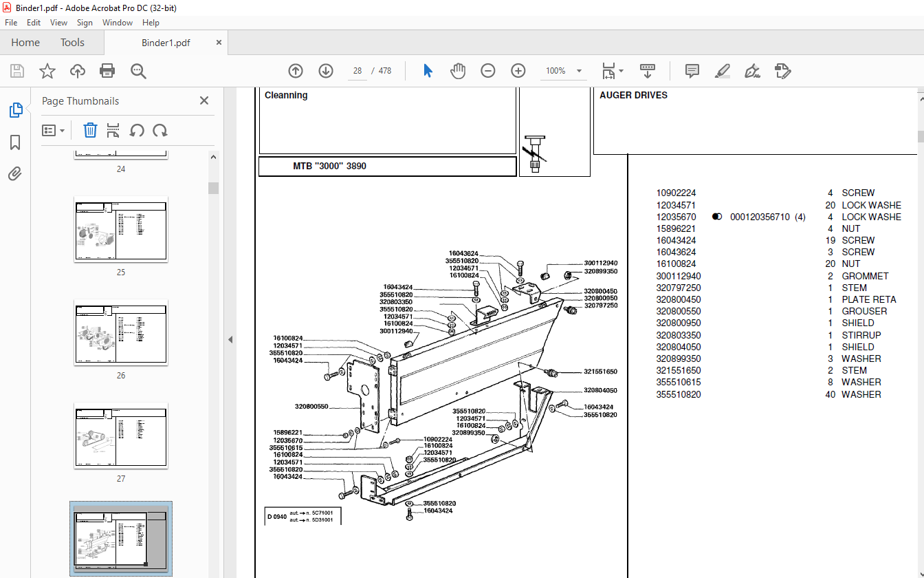Open the Sign menu
Screen dimensions: 924x578
[x=85, y=23]
